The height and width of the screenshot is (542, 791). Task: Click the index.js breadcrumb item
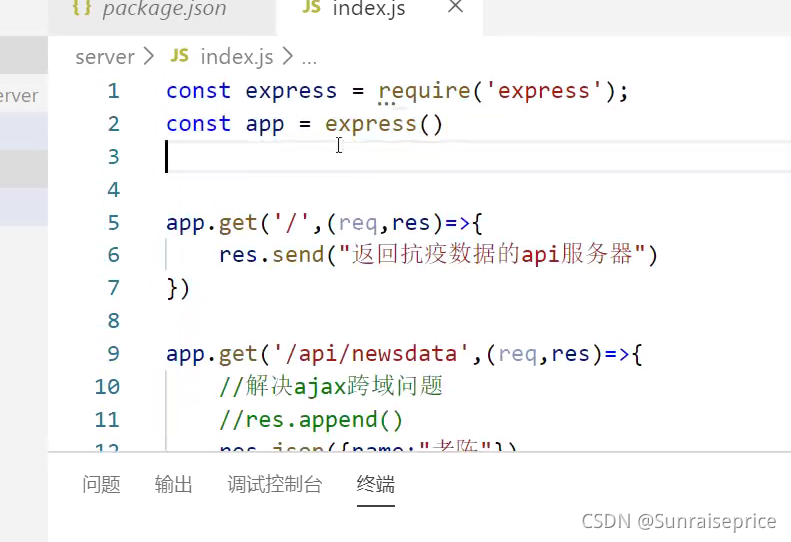pos(237,57)
